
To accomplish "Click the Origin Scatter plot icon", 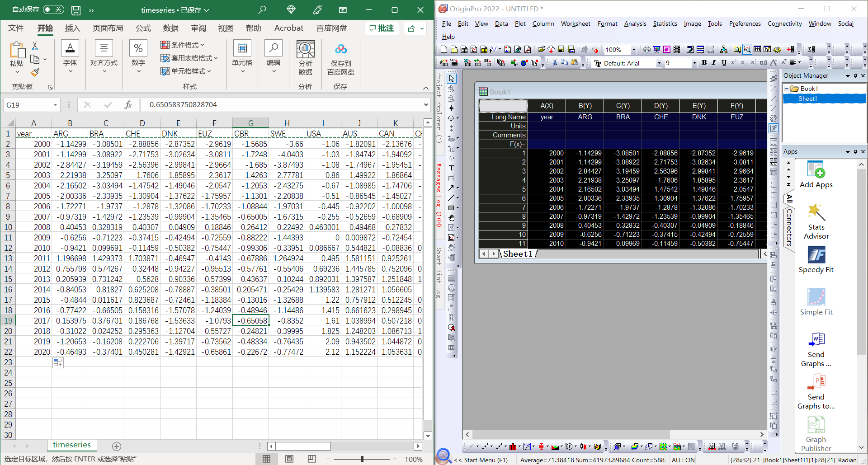I will pyautogui.click(x=485, y=446).
